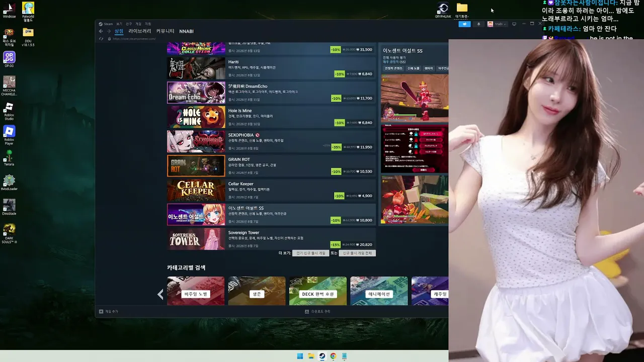Click the 신규 출시 게임 전체 button

click(x=357, y=253)
